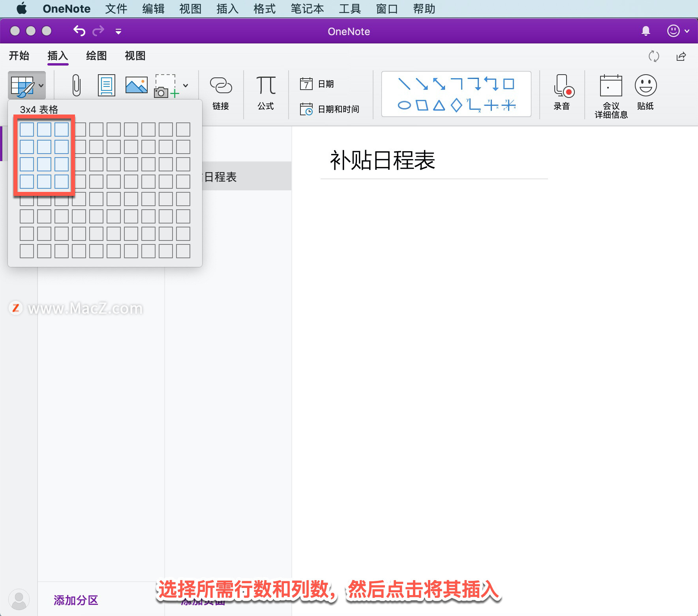Open the 窗口 menu in menu bar
This screenshot has height=616, width=698.
387,9
